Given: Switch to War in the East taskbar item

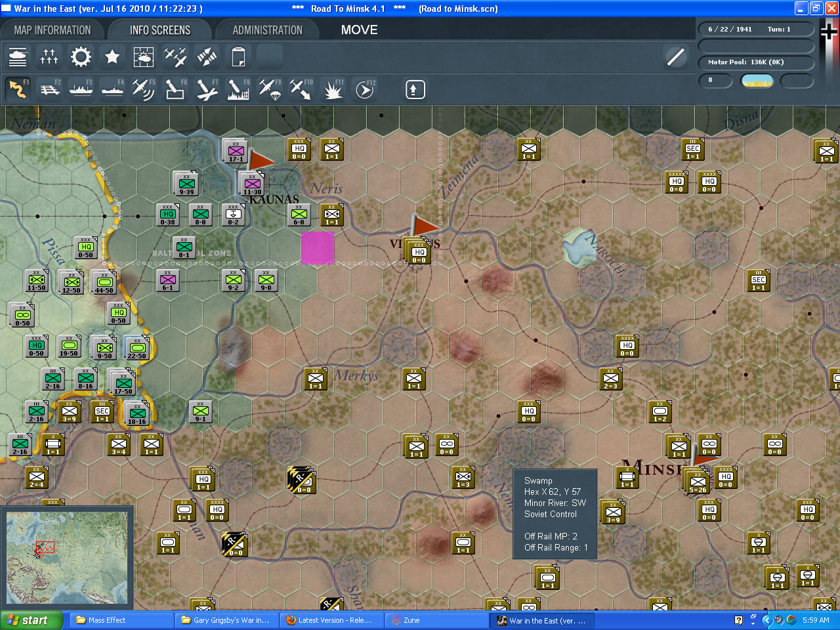Looking at the screenshot, I should pyautogui.click(x=542, y=620).
